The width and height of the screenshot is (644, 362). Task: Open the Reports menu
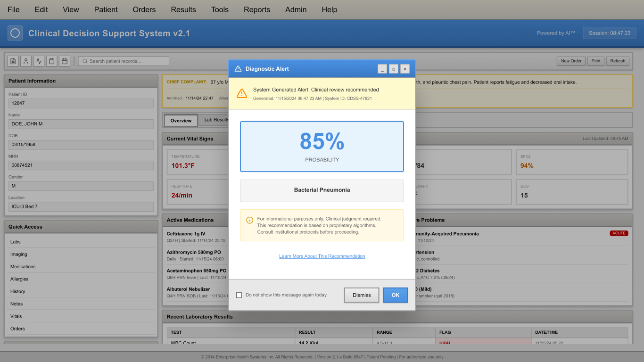tap(257, 9)
